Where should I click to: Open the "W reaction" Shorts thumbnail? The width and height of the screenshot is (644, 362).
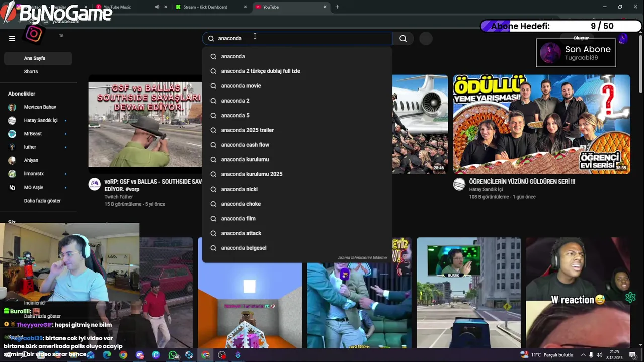[578, 293]
